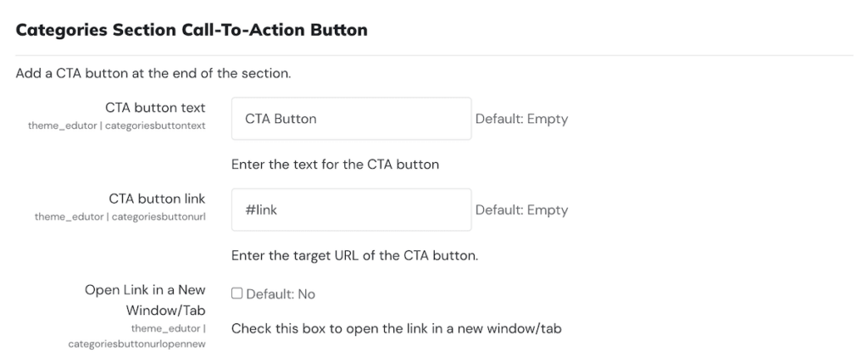Screen dimensions: 868x364
Task: Click the horizontal divider under the section heading
Action: click(434, 55)
